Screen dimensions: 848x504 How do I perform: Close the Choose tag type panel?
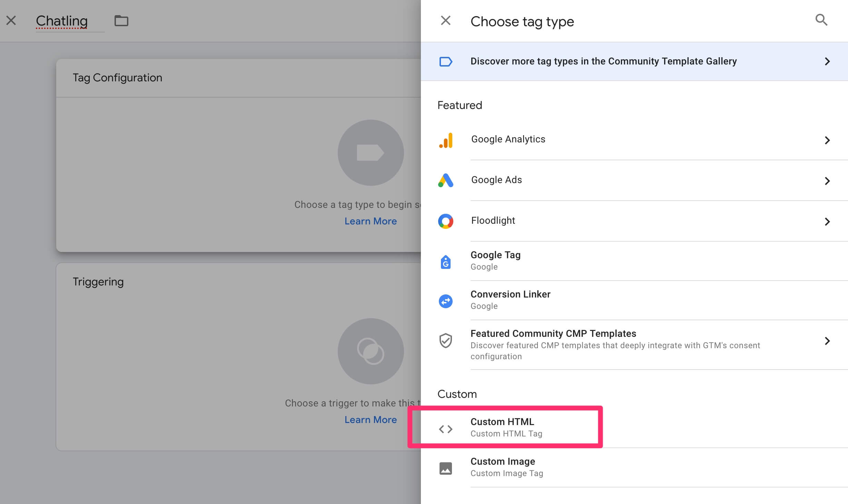click(x=445, y=21)
